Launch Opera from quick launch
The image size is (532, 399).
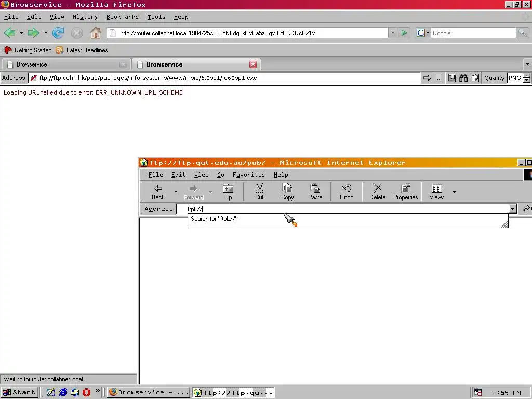pyautogui.click(x=87, y=392)
